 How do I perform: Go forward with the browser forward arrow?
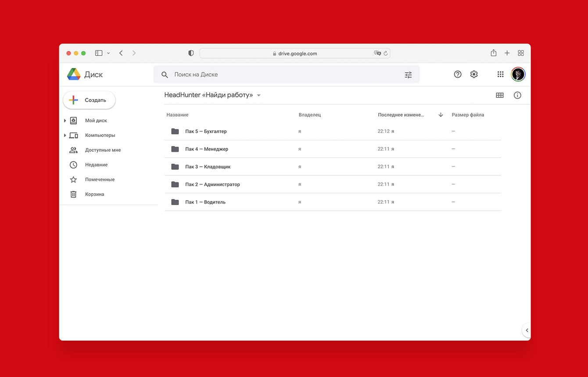click(x=134, y=53)
